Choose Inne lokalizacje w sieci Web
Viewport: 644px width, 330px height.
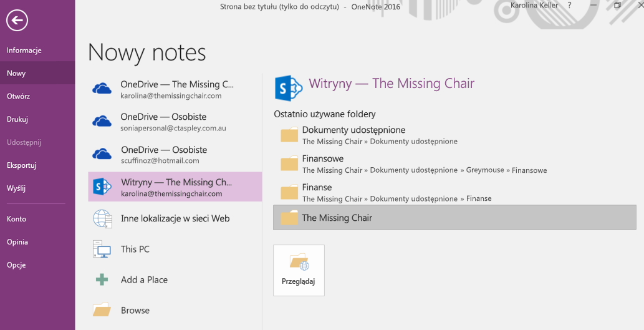[175, 218]
